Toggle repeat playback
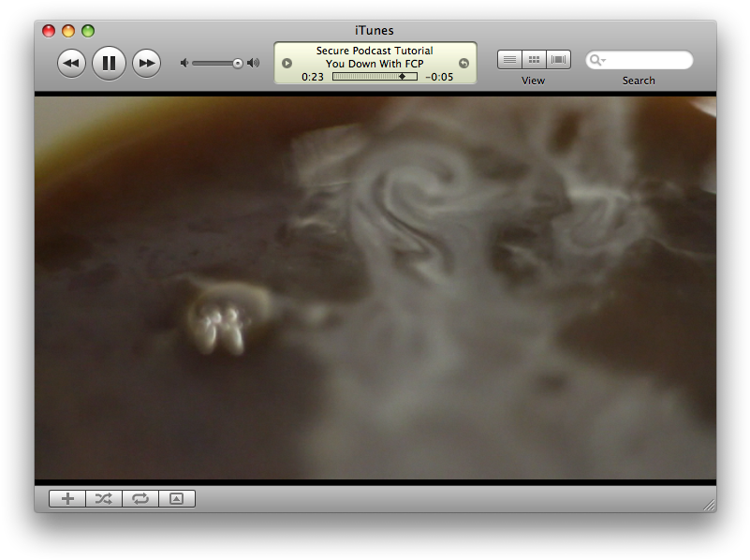The width and height of the screenshot is (750, 560). [140, 498]
